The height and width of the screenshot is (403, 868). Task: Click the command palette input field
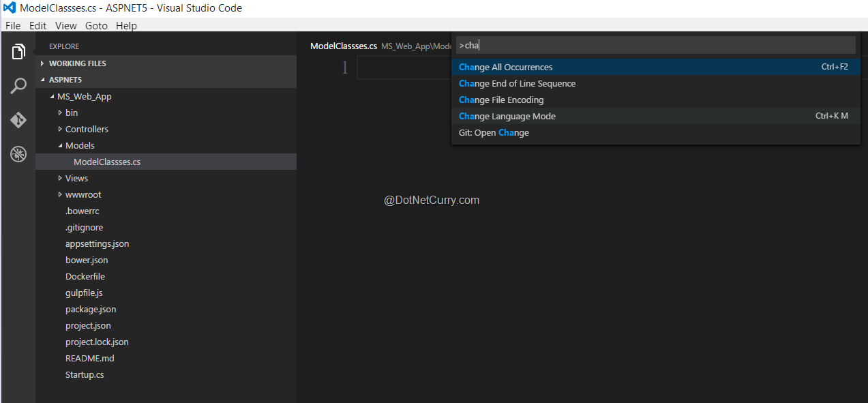pos(655,45)
